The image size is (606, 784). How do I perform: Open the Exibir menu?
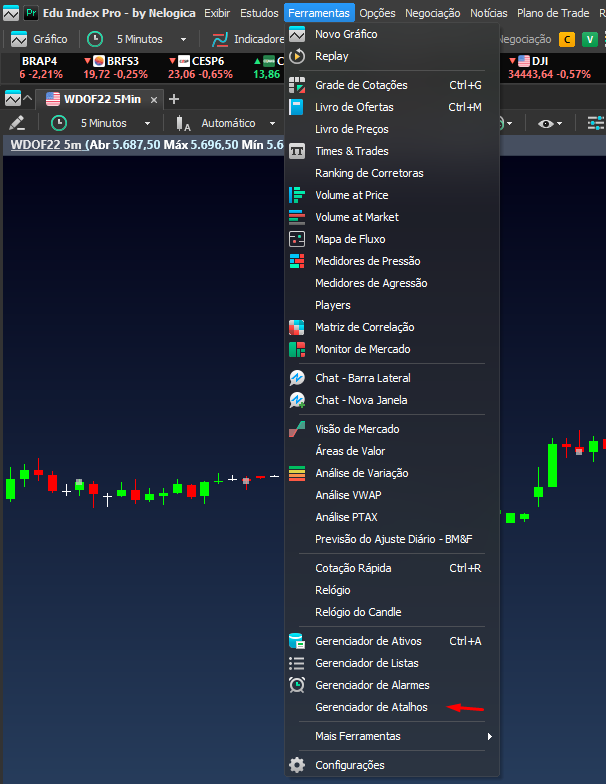click(217, 13)
